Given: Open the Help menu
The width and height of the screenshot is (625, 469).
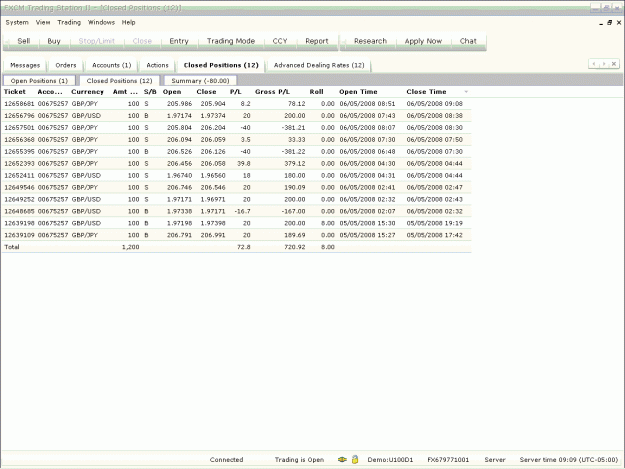Looking at the screenshot, I should pos(128,22).
